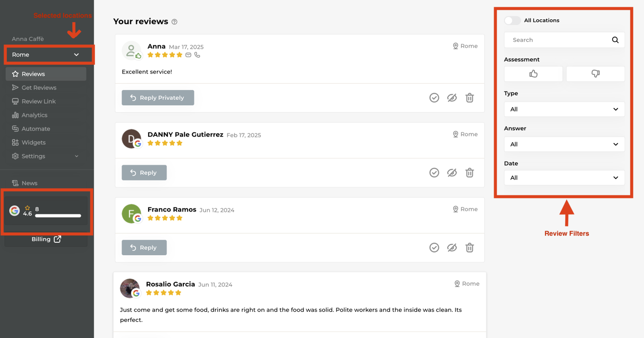Click the thumbs-up assessment filter
The height and width of the screenshot is (338, 644).
click(533, 74)
